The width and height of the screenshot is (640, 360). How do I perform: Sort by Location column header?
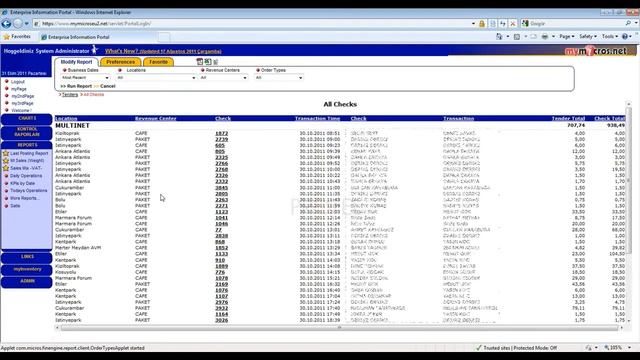(x=66, y=118)
